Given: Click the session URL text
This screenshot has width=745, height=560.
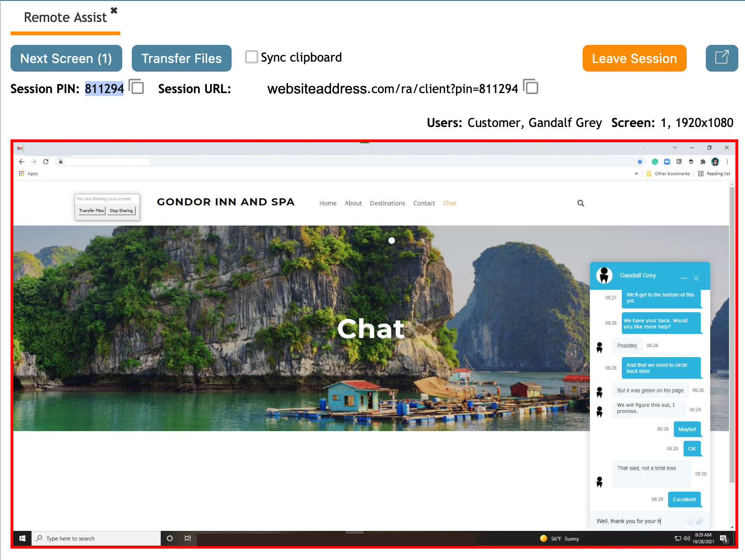Looking at the screenshot, I should coord(393,89).
